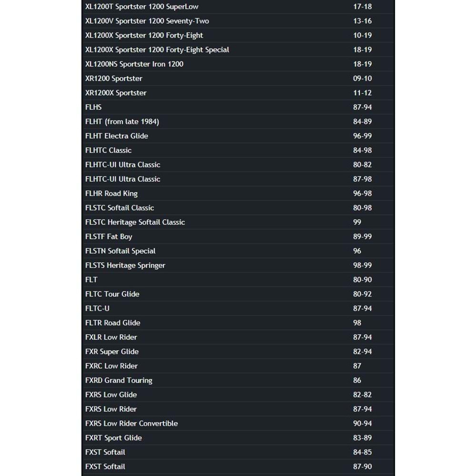
Task: Select the FXRD Grand Touring row
Action: pos(238,380)
